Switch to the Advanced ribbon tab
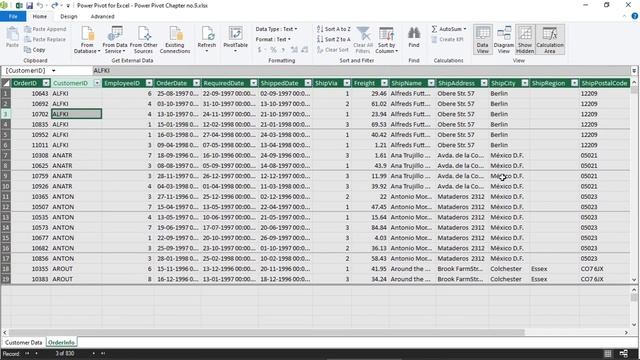The height and width of the screenshot is (360, 640). 102,16
